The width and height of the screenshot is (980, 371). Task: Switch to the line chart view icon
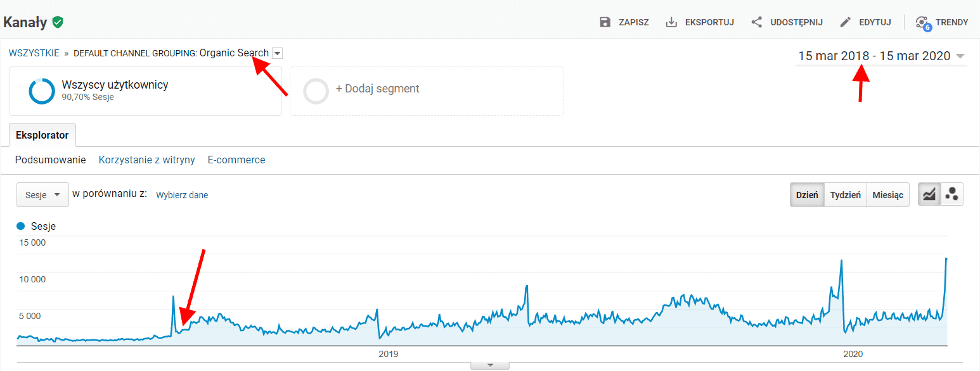pyautogui.click(x=929, y=195)
